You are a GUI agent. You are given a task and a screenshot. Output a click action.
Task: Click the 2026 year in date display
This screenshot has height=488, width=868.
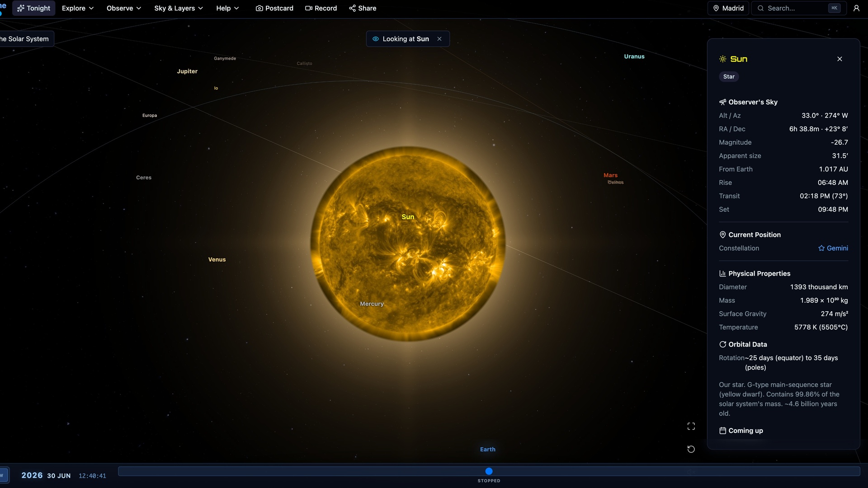[x=32, y=475]
